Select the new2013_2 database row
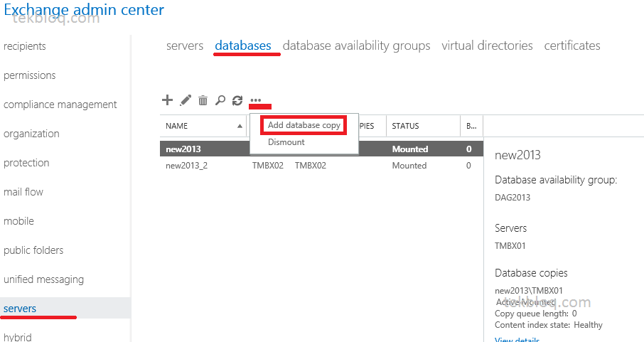The height and width of the screenshot is (342, 644). pos(321,166)
